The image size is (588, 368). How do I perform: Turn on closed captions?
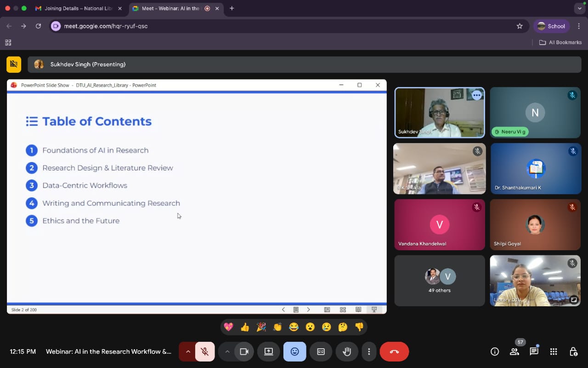321,352
